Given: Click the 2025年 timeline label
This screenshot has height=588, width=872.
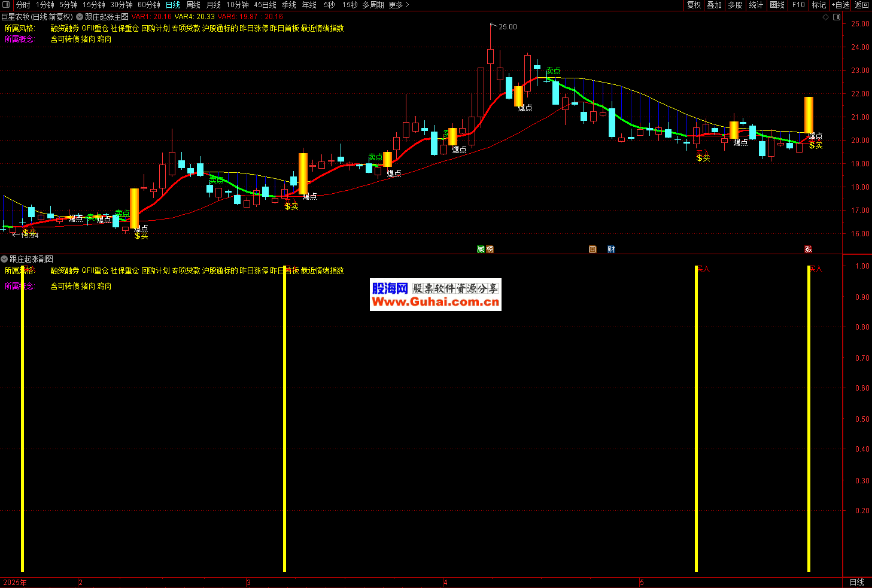Looking at the screenshot, I should click(x=15, y=583).
